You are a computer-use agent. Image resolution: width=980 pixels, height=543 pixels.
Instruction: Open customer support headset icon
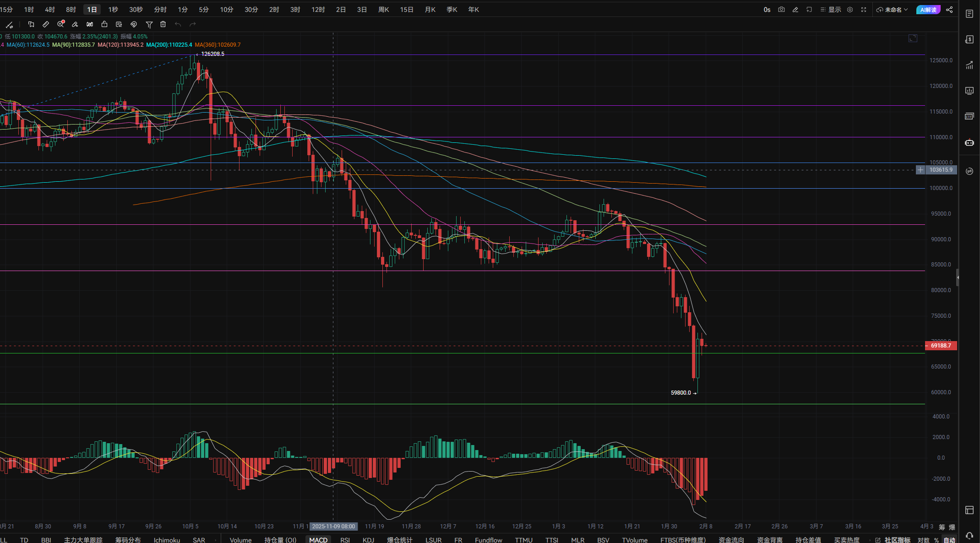[x=969, y=535]
